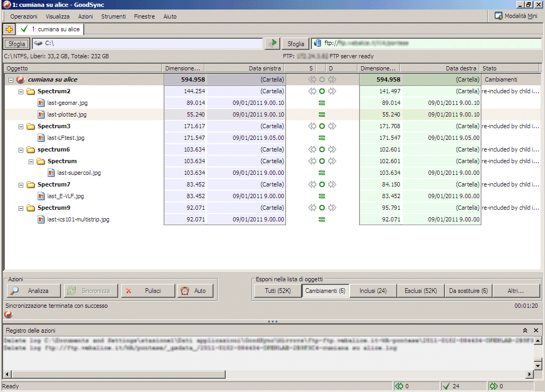Open the Operazioni menu
Screen dimensions: 545x392
pos(24,16)
